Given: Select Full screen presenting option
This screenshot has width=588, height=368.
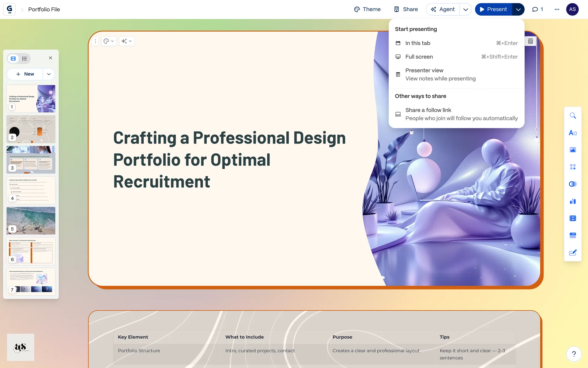Looking at the screenshot, I should pos(419,57).
